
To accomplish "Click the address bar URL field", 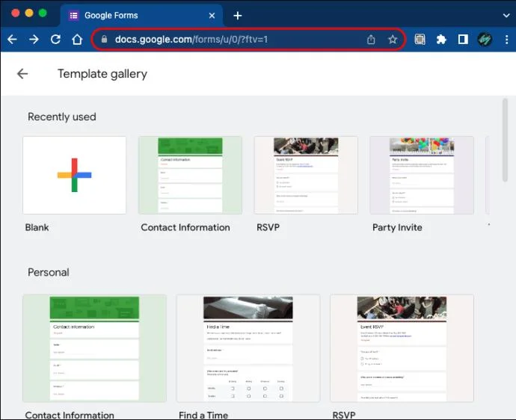I will coord(248,40).
